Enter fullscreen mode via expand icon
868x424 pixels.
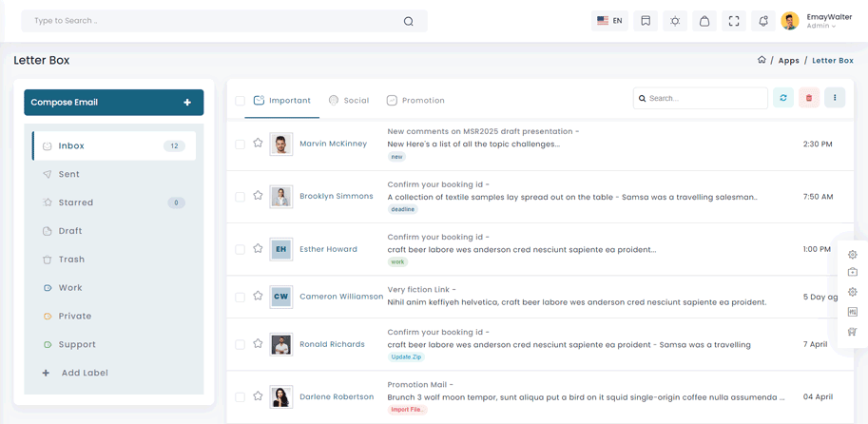tap(734, 21)
